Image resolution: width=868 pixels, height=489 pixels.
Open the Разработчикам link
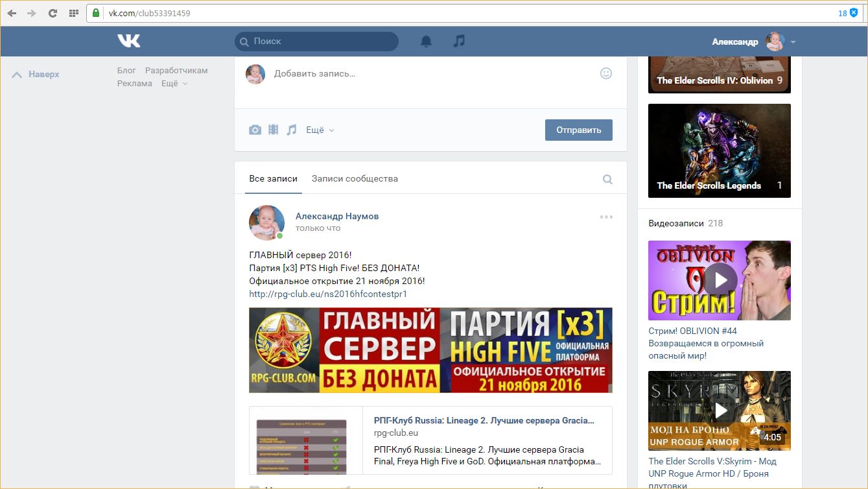[176, 70]
